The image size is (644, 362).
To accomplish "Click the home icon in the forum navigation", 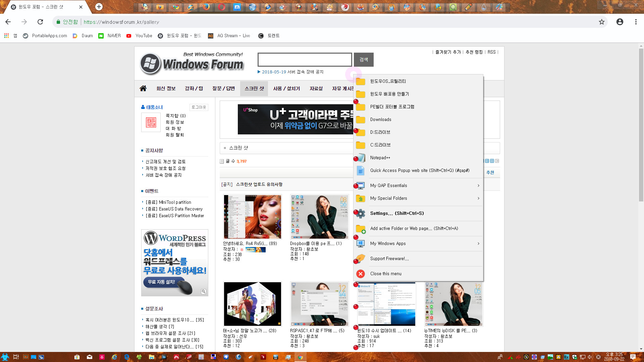I will (143, 88).
